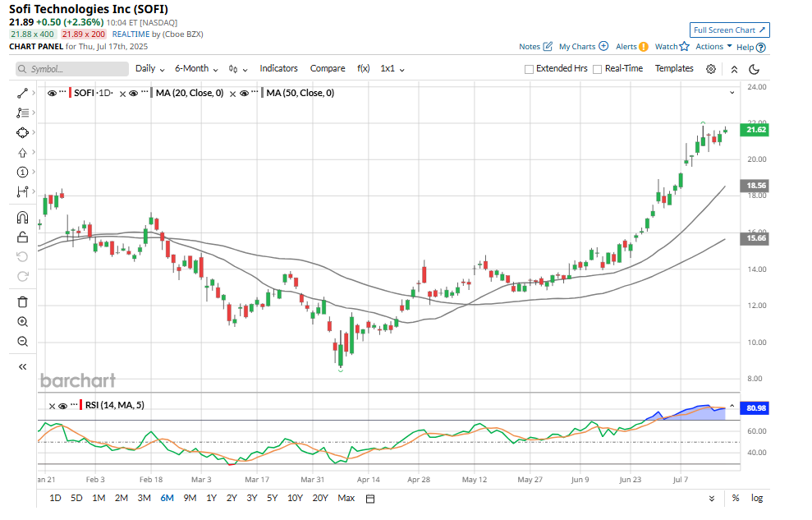Viewport: 812px width, 520px height.
Task: Open the date range calendar icon
Action: (369, 499)
